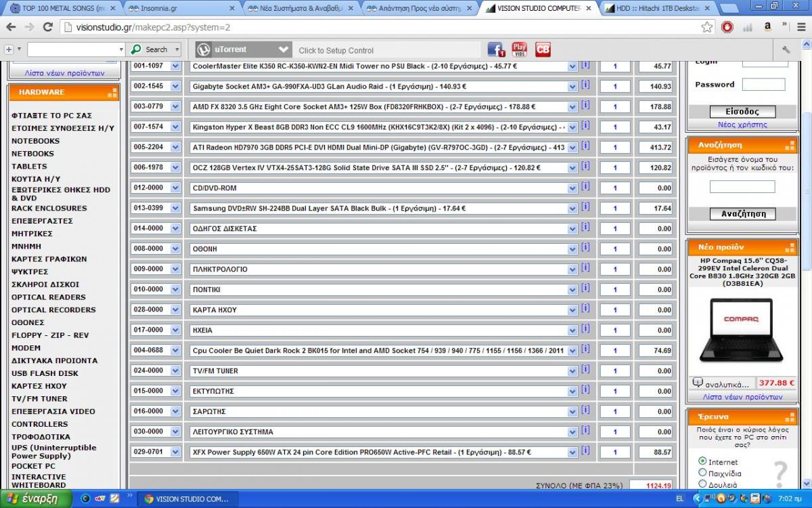Click the red CB toolbar icon

pyautogui.click(x=543, y=49)
